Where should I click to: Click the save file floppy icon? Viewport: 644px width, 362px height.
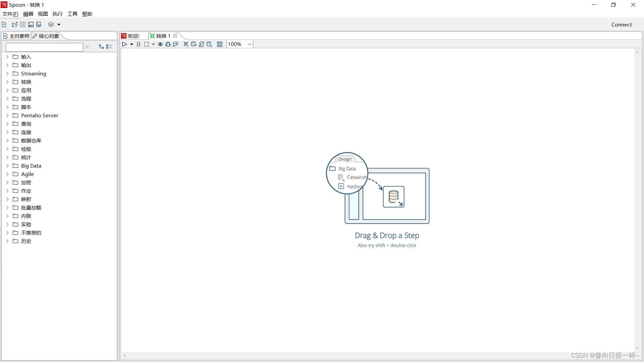31,24
